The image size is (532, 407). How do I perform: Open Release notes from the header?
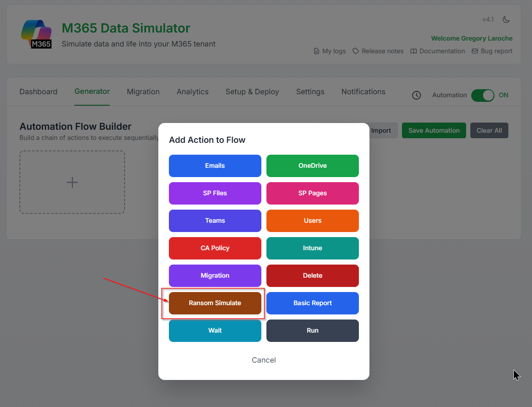point(378,51)
